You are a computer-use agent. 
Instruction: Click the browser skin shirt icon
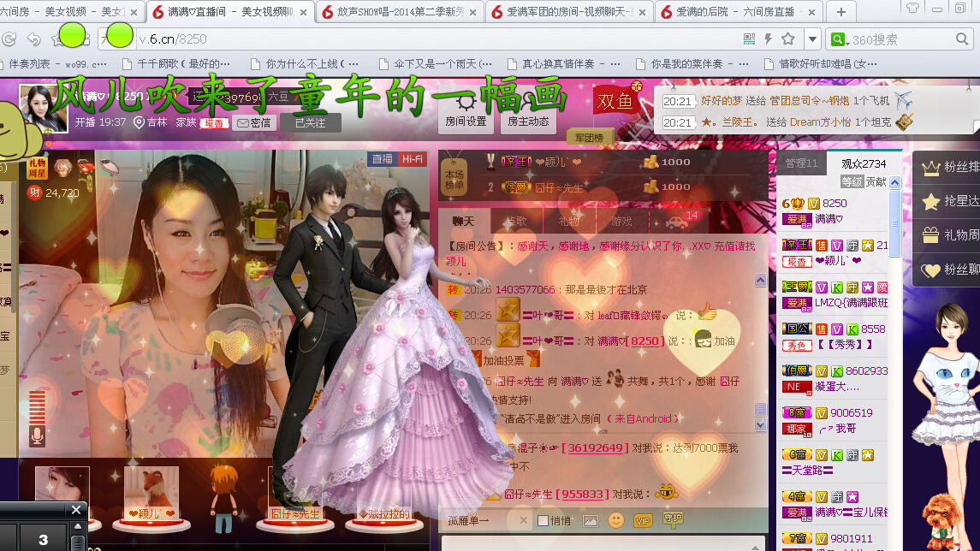912,8
